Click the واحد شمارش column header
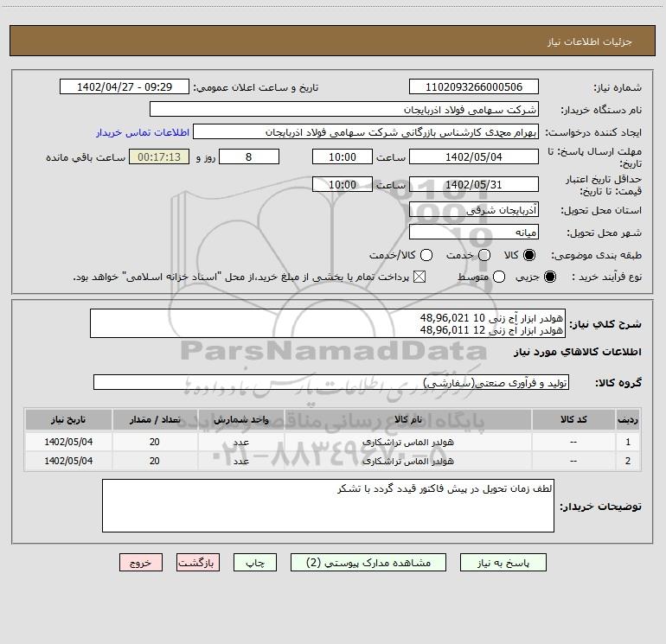The height and width of the screenshot is (644, 666). point(240,419)
